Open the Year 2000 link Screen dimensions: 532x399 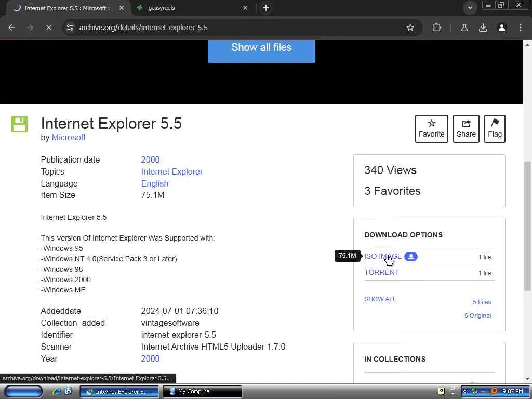pyautogui.click(x=150, y=358)
